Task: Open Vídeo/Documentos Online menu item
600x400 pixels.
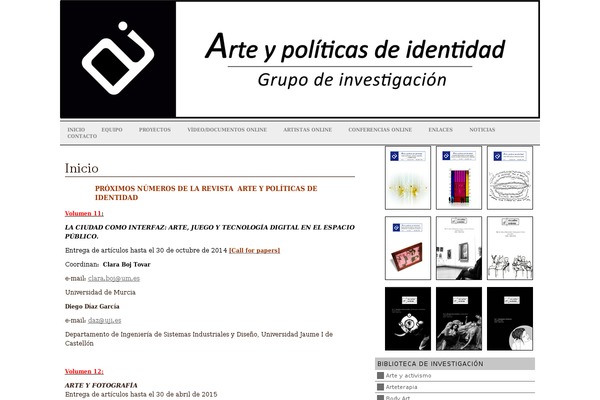Action: coord(227,130)
